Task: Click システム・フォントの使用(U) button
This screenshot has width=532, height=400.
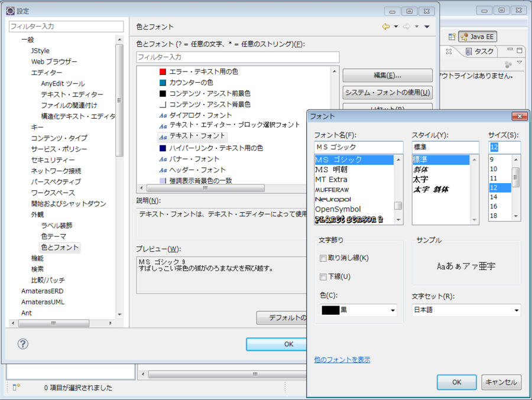Action: 387,92
